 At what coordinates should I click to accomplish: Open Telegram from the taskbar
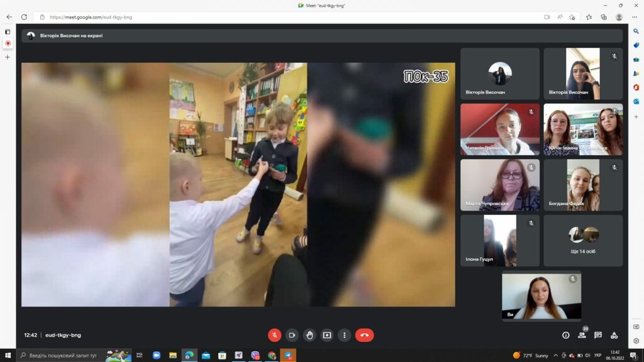pyautogui.click(x=288, y=356)
